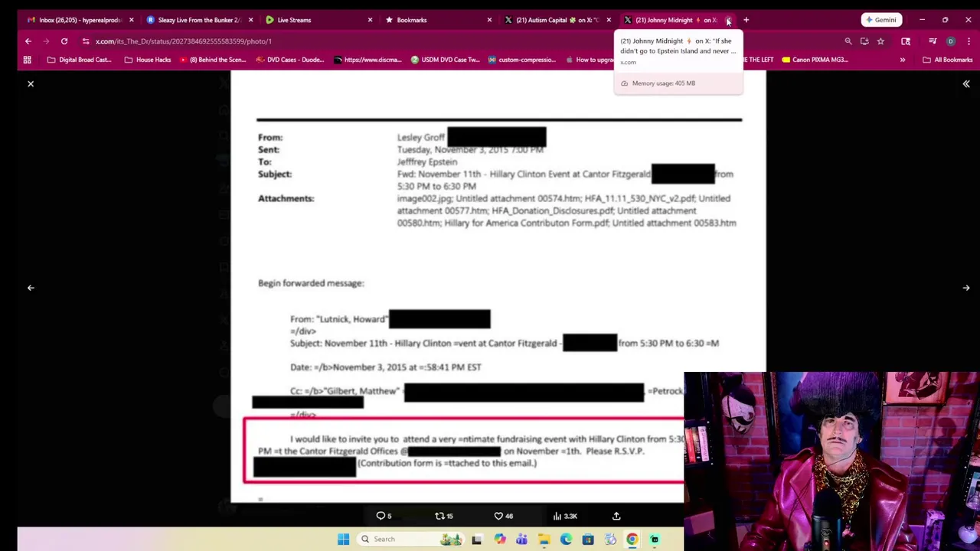Switch to the Gmail Inbox tab
This screenshot has height=551, width=980.
pos(74,20)
